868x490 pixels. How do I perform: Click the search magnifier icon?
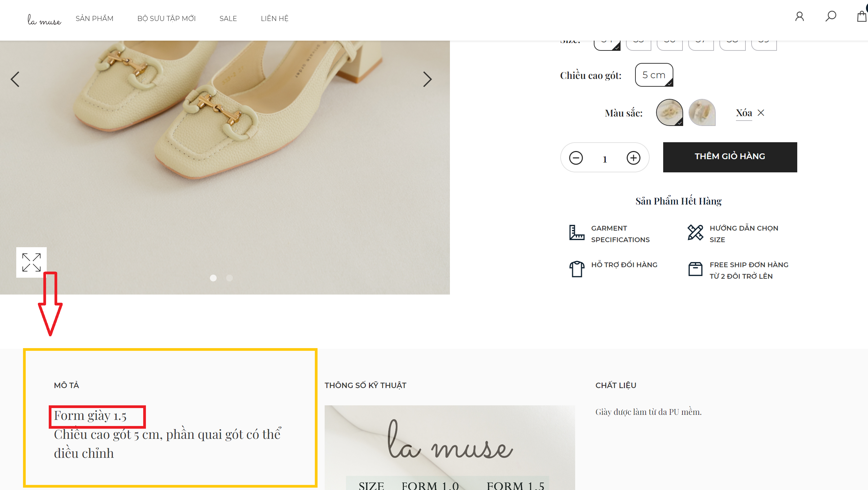point(830,16)
